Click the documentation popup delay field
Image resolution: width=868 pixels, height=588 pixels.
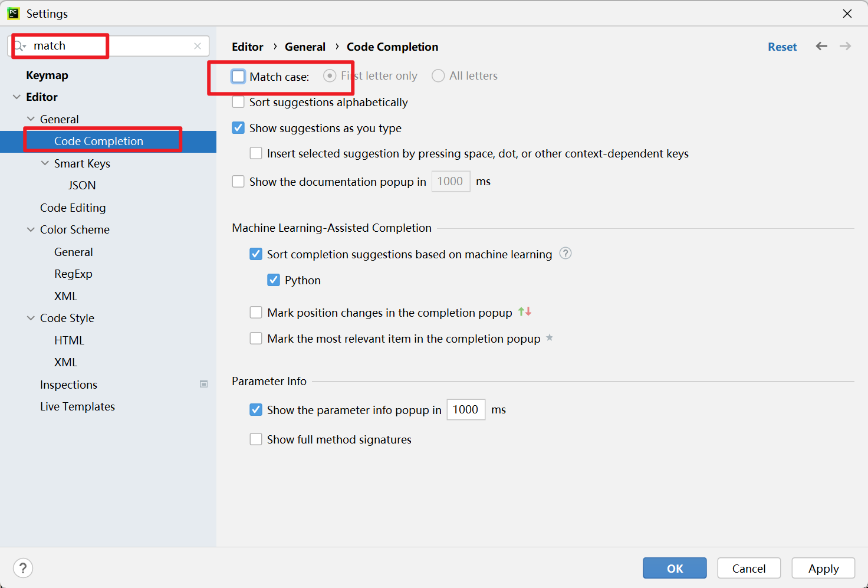point(451,181)
